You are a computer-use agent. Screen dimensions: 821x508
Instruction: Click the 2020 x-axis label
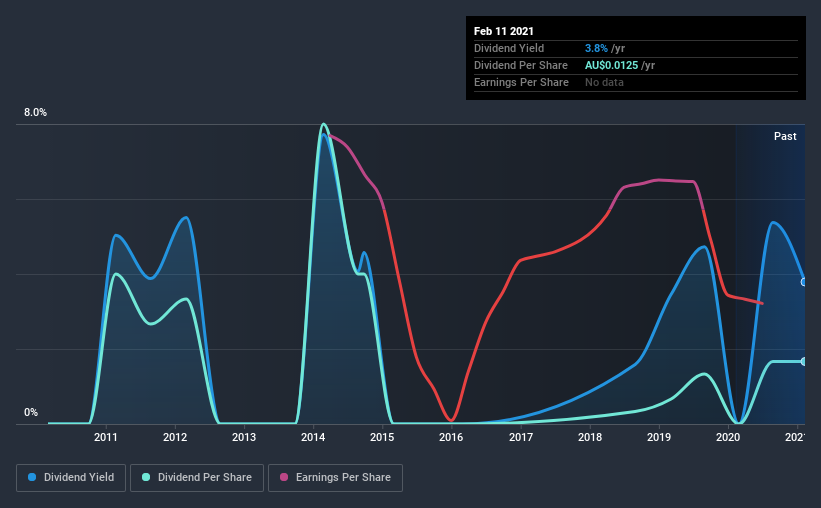(x=728, y=437)
